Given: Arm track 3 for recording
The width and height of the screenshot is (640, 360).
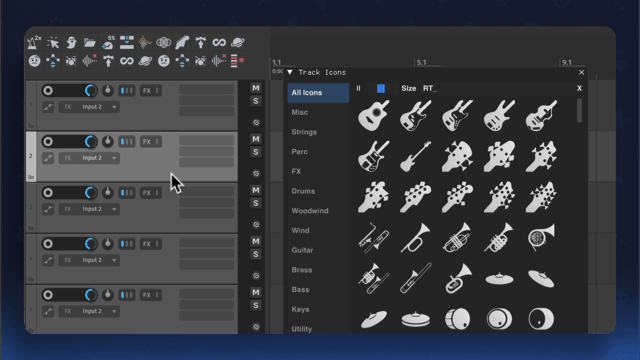Looking at the screenshot, I should tap(48, 193).
